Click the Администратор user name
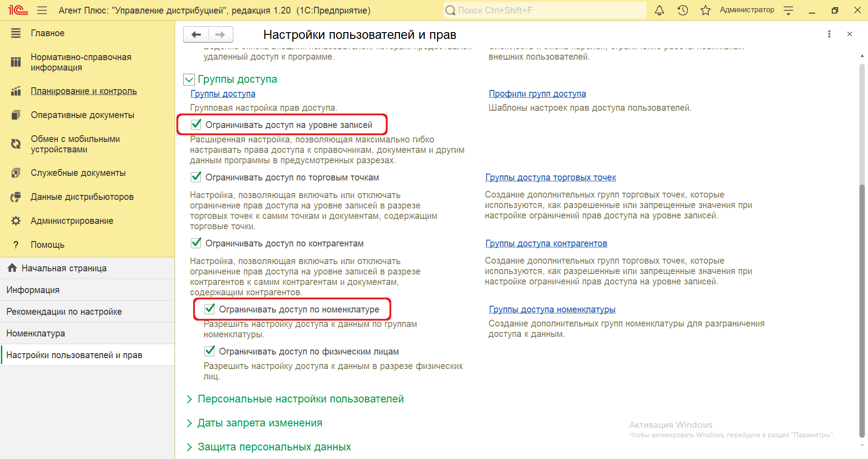Viewport: 868px width, 459px height. coord(747,10)
